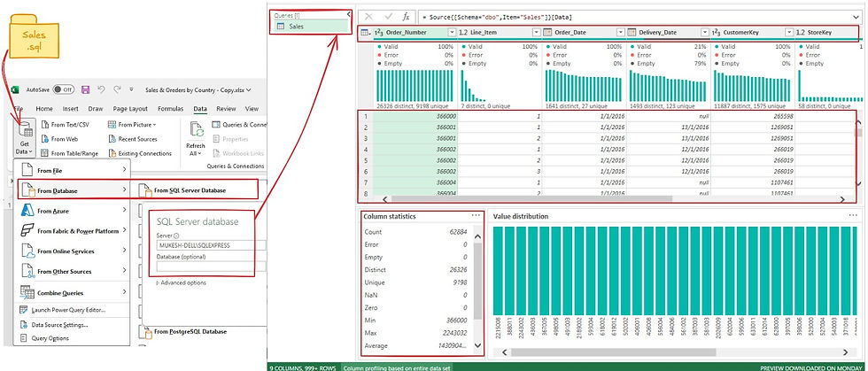
Task: Select the Sales query in Queries pane
Action: click(311, 26)
